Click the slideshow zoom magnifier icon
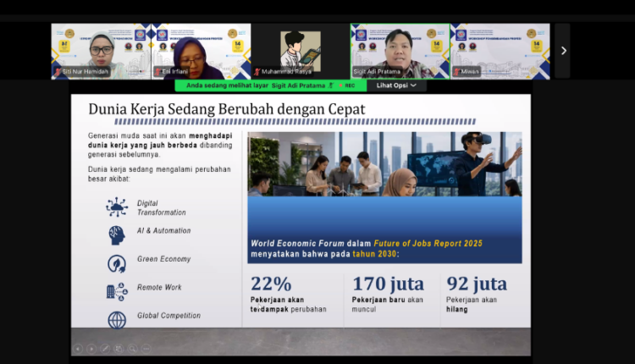 132,348
